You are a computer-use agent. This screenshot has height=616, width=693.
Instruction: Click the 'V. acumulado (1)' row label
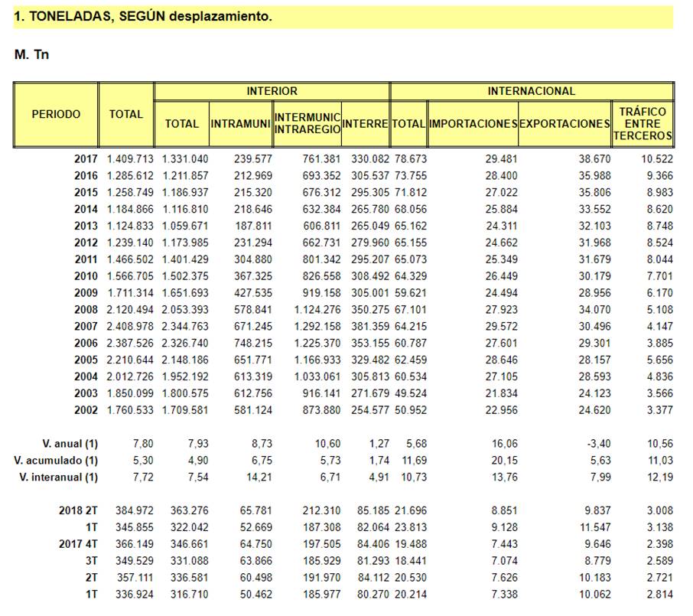pos(57,461)
